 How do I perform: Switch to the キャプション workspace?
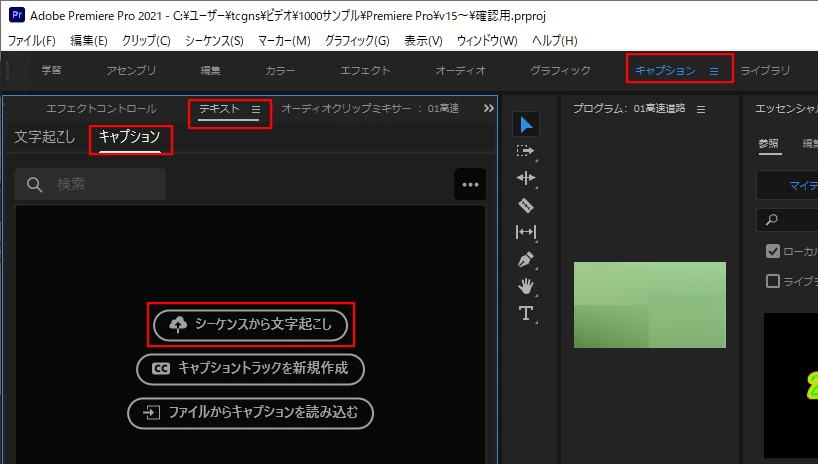click(665, 70)
